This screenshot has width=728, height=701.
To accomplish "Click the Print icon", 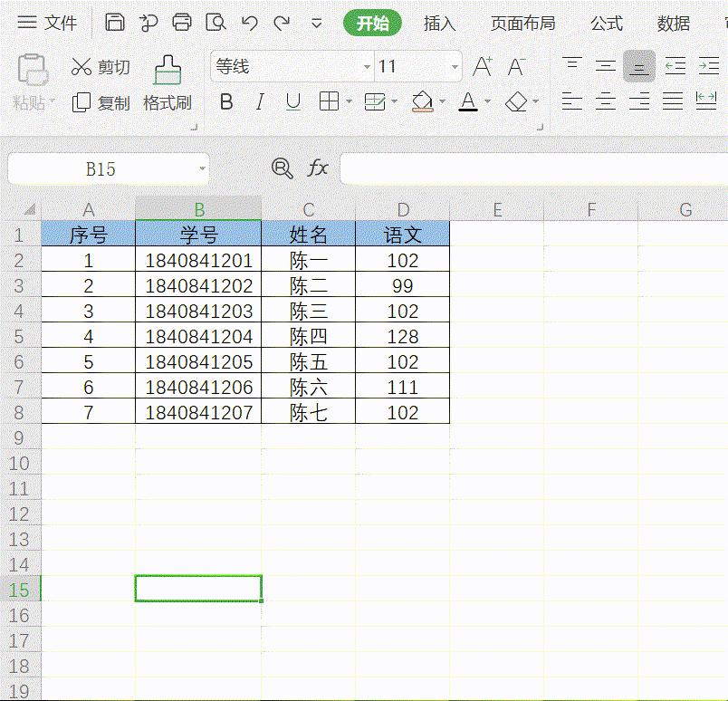I will coord(182,23).
